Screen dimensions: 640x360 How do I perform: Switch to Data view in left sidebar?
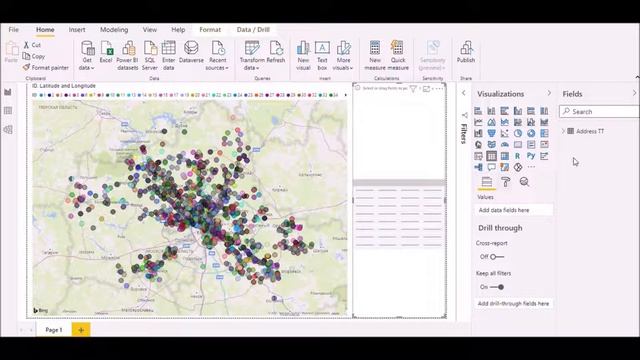[x=8, y=111]
